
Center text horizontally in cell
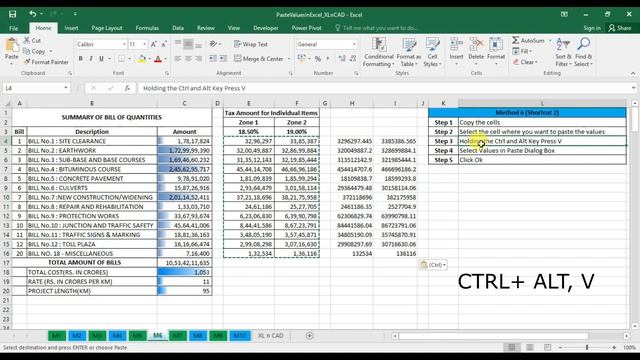click(x=188, y=59)
